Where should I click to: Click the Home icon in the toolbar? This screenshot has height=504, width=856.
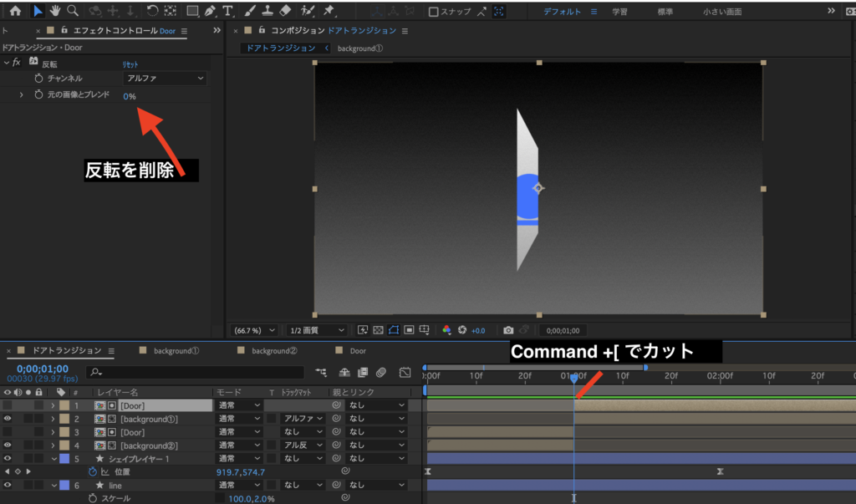[x=15, y=11]
